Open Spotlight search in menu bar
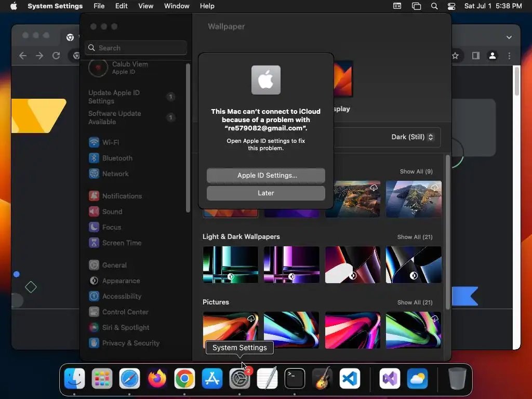Screen dimensions: 532x399 tap(434, 6)
